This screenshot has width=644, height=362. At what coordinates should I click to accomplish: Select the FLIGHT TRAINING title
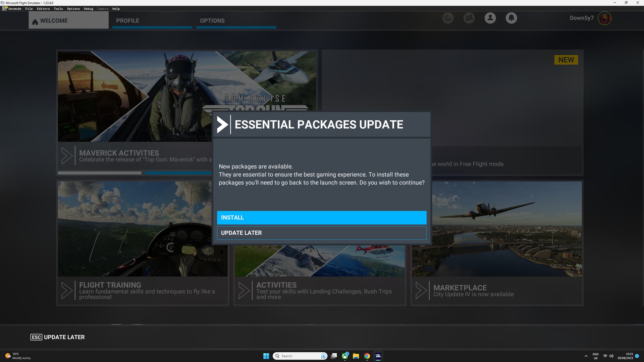click(110, 285)
